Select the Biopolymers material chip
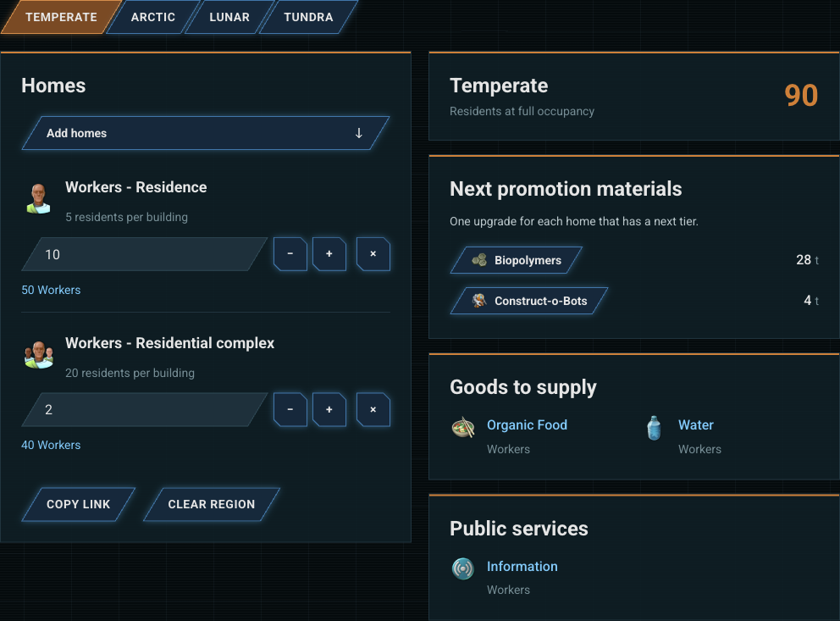This screenshot has width=840, height=621. pyautogui.click(x=517, y=260)
